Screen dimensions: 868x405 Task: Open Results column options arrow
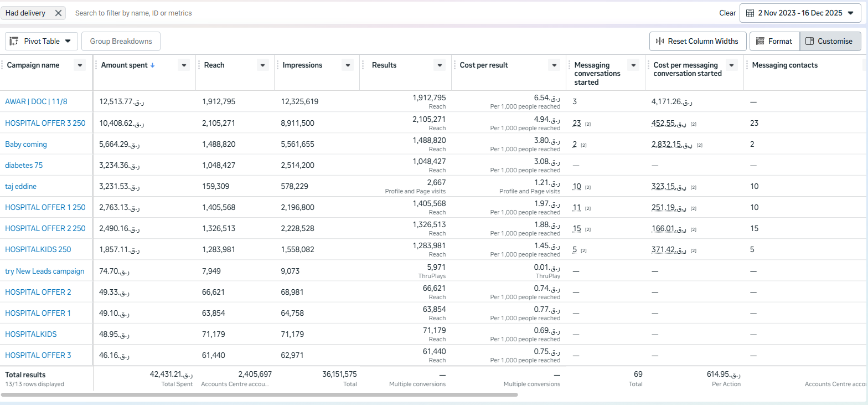pos(440,65)
